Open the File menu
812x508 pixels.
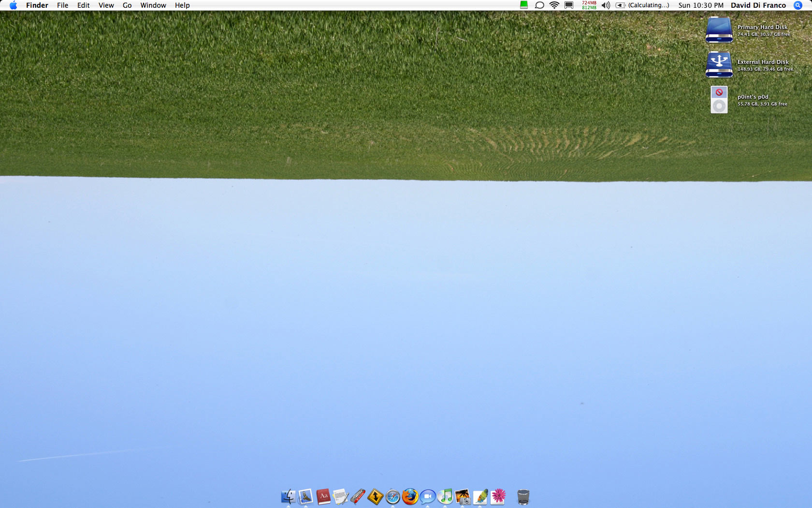click(x=62, y=5)
